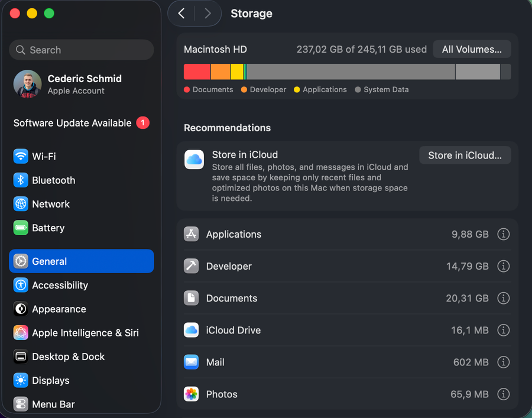
Task: Click the Applications App Store icon
Action: click(192, 234)
